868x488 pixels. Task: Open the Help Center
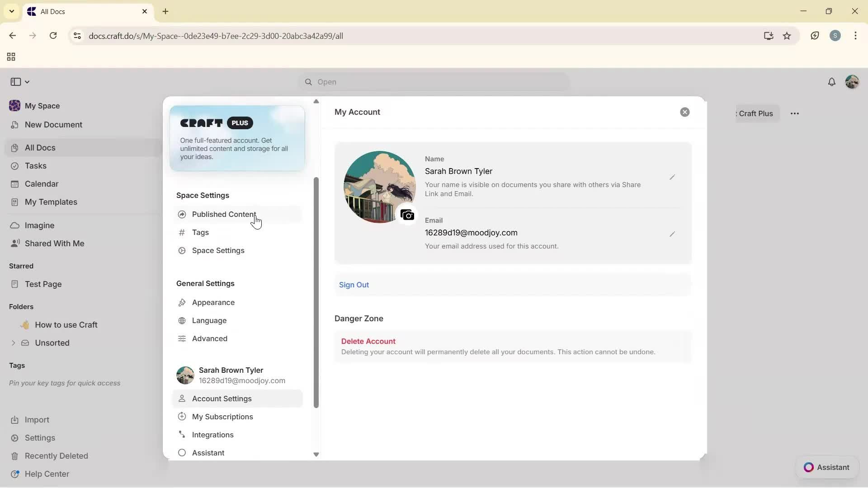pos(47,474)
